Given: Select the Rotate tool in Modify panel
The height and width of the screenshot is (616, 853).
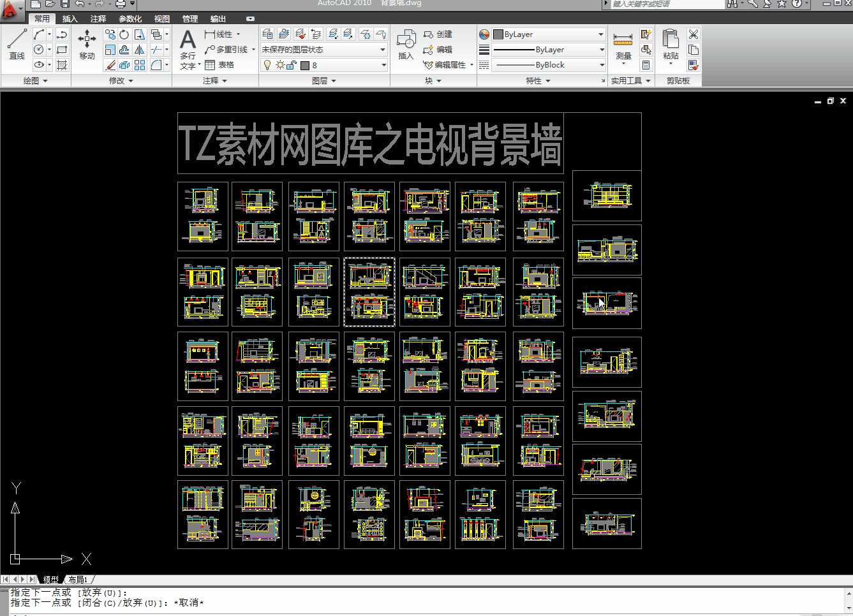Looking at the screenshot, I should coord(124,34).
